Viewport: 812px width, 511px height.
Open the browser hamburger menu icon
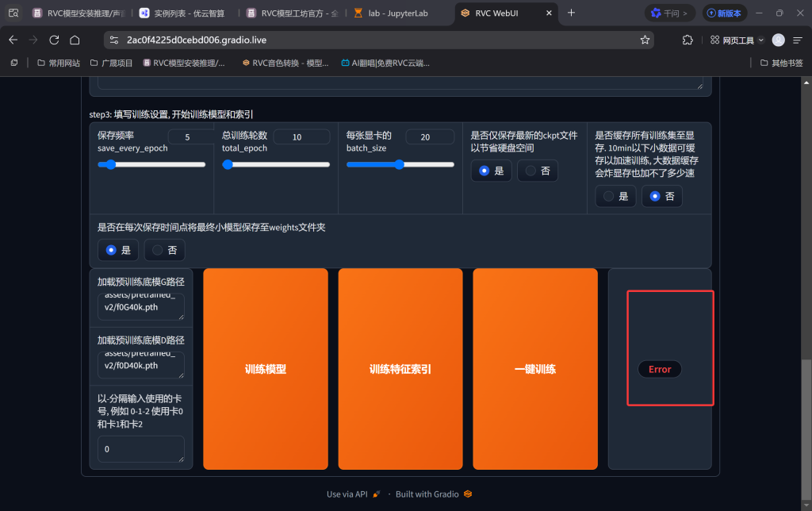(798, 40)
